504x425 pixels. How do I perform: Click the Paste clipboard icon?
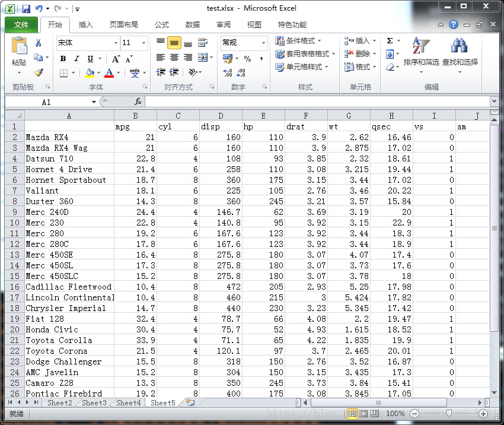pyautogui.click(x=20, y=46)
